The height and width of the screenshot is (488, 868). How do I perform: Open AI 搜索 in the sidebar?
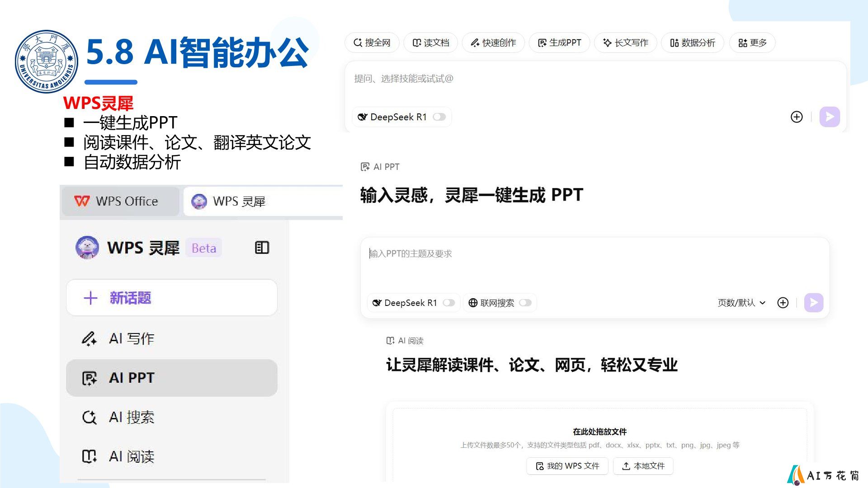click(x=172, y=417)
